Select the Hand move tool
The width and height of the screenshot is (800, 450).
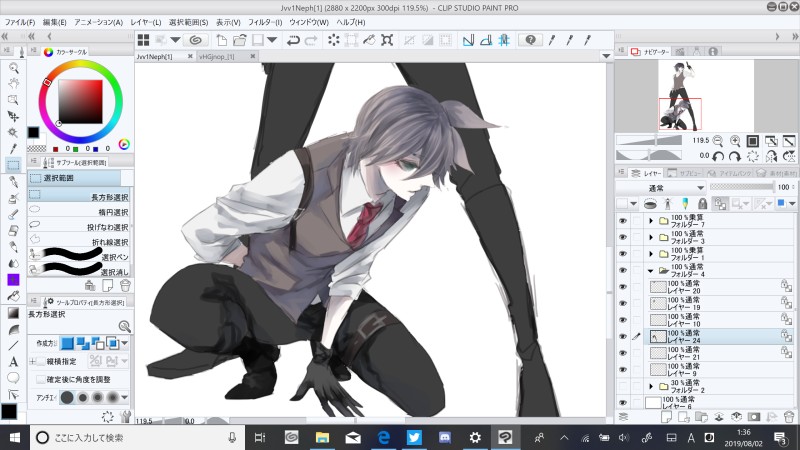[x=13, y=84]
